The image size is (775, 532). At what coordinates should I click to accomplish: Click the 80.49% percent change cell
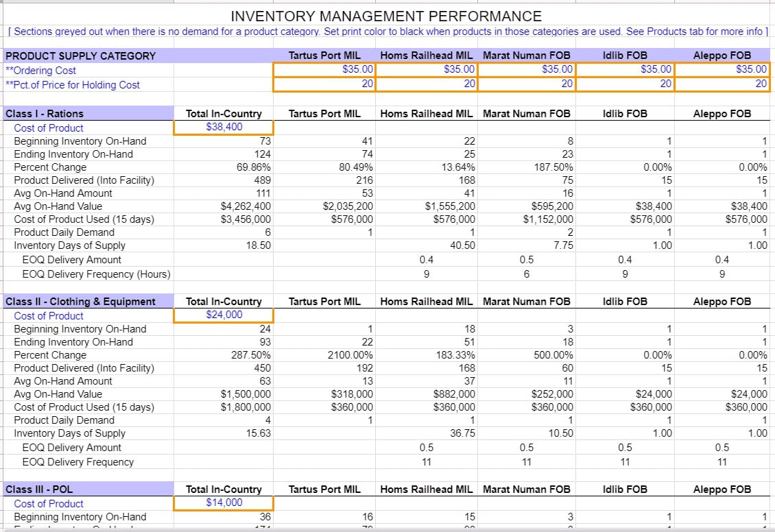[x=356, y=167]
